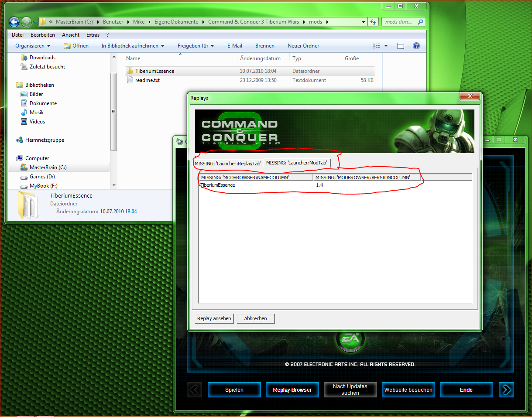Click Eigene Dokumente breadcrumb
532x417 pixels.
176,22
